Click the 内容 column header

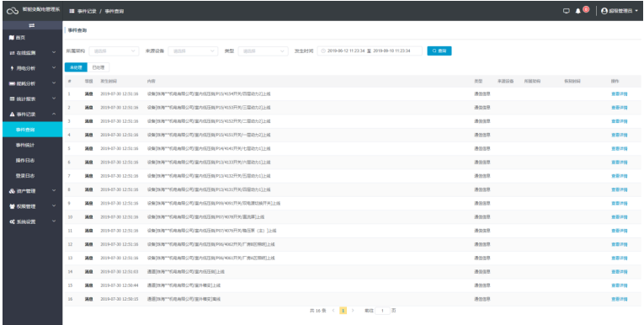152,82
